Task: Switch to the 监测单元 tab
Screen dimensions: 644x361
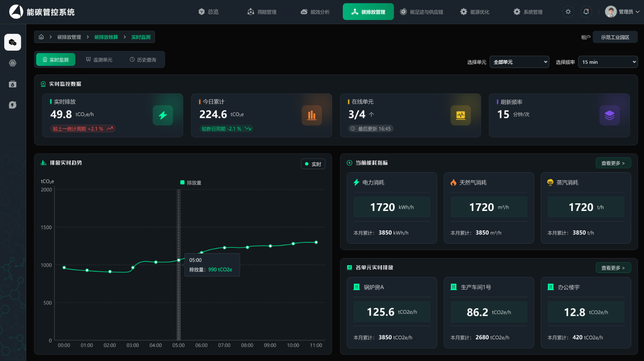Action: [x=99, y=60]
